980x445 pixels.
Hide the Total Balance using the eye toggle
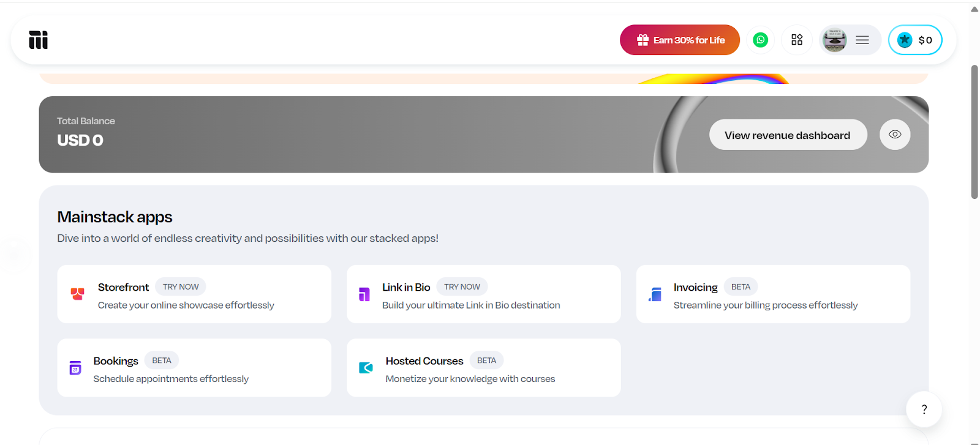894,134
